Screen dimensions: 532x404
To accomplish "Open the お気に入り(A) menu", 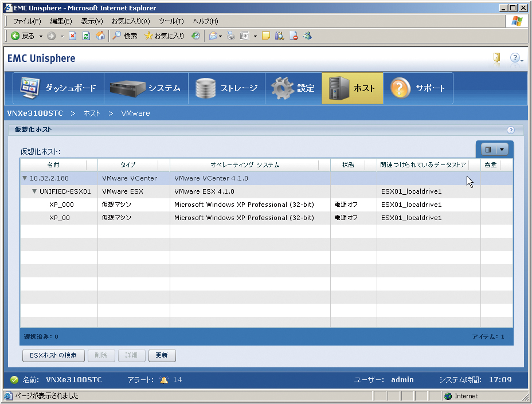I will click(x=131, y=21).
